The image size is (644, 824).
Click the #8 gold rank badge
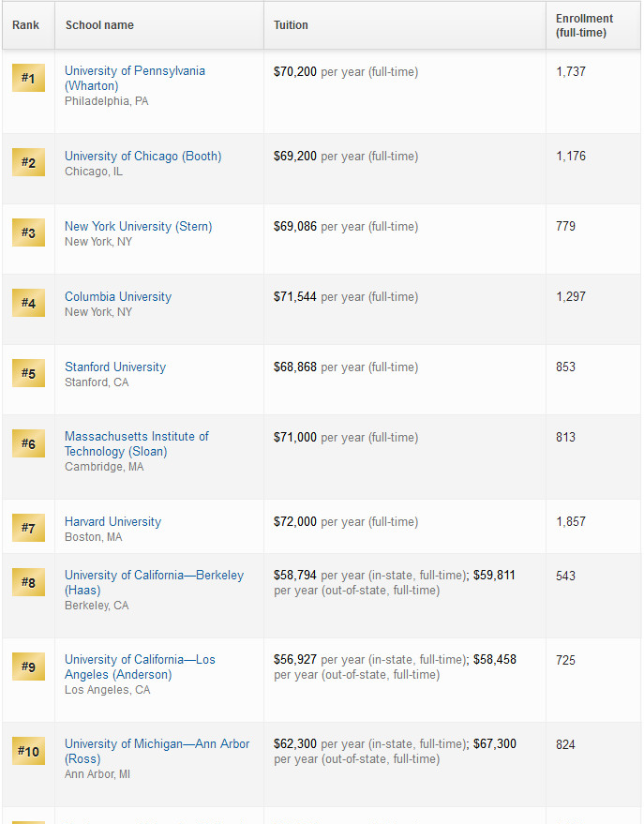28,582
